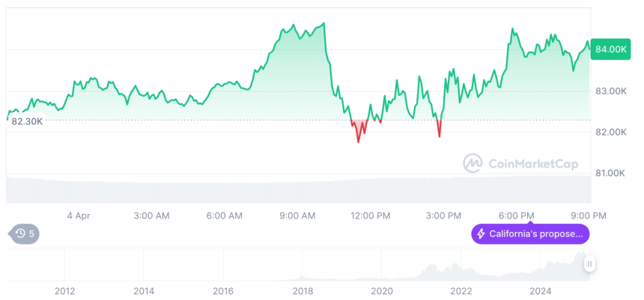Image resolution: width=644 pixels, height=300 pixels.
Task: Click the lightning bolt news icon
Action: 481,234
